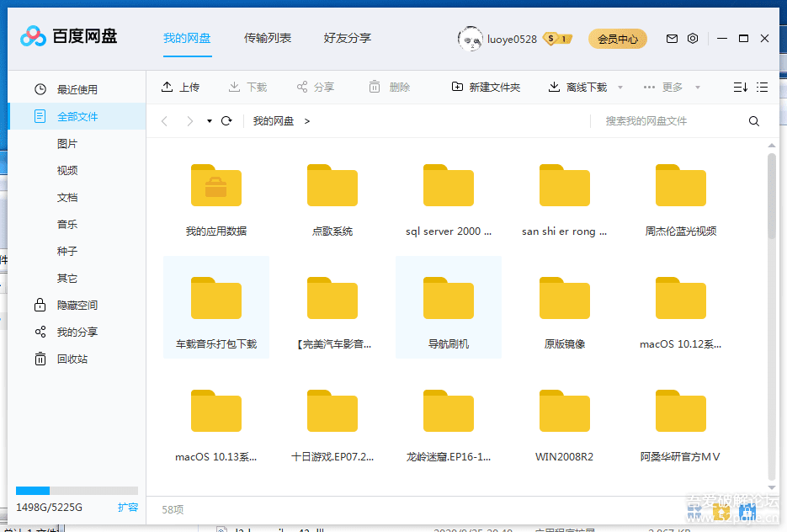The image size is (787, 532).
Task: Select the macOS 10.12系 folder
Action: tap(681, 307)
